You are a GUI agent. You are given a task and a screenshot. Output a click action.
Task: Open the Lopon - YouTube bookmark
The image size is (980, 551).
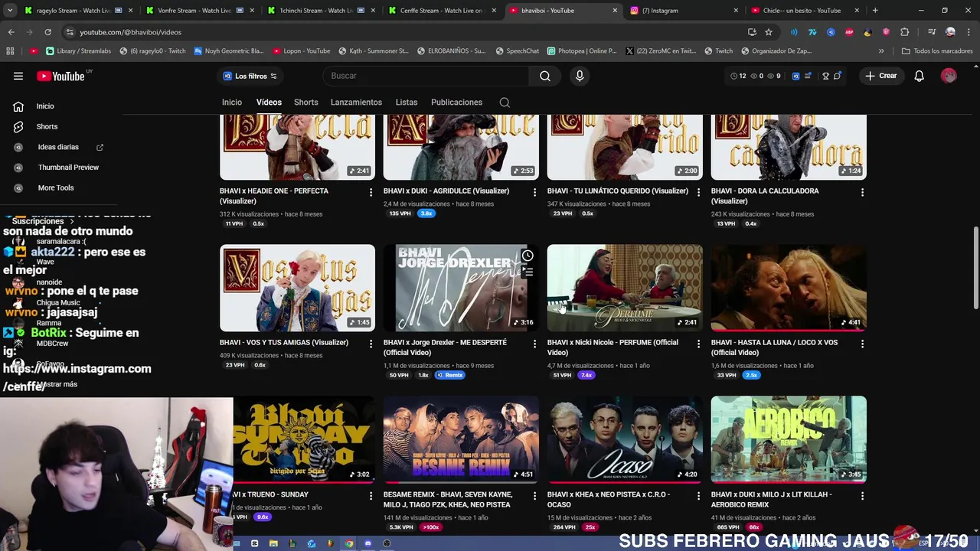click(302, 51)
